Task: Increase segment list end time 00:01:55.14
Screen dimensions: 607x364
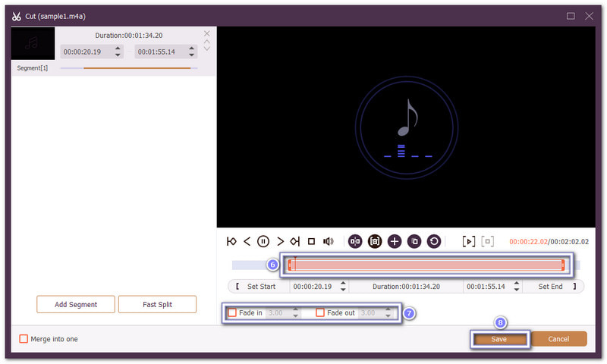Action: (191, 49)
